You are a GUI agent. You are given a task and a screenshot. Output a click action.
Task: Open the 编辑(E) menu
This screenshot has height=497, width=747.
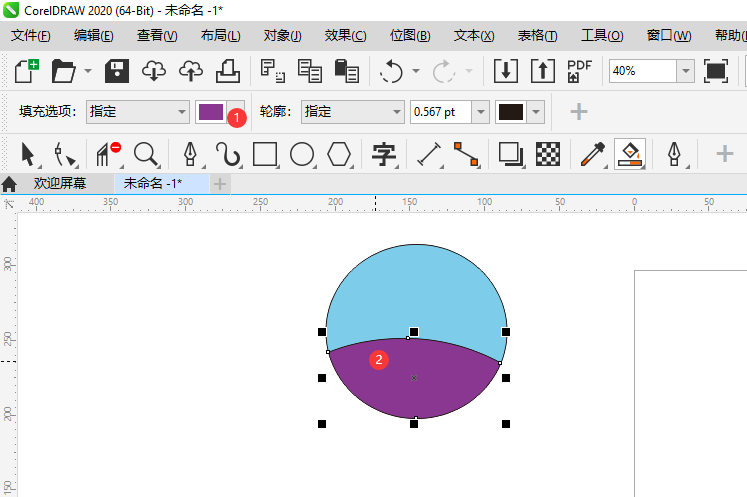point(93,36)
